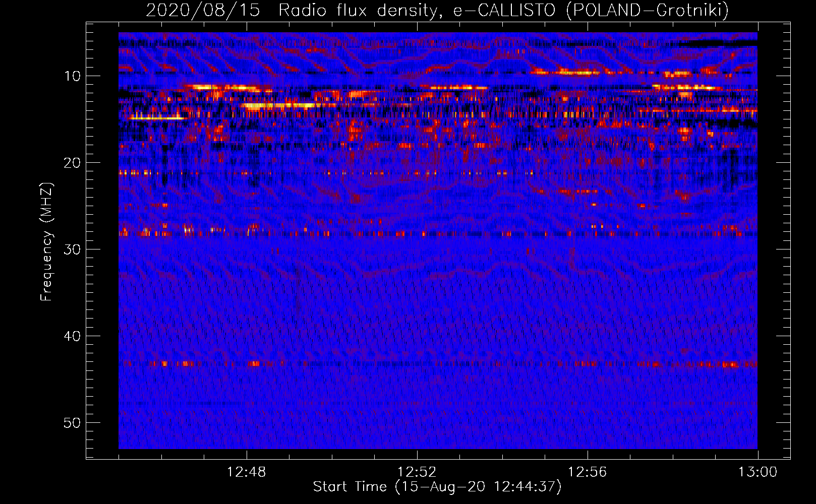This screenshot has width=816, height=504.
Task: Click the 30 MHz frequency tick label
Action: [73, 249]
